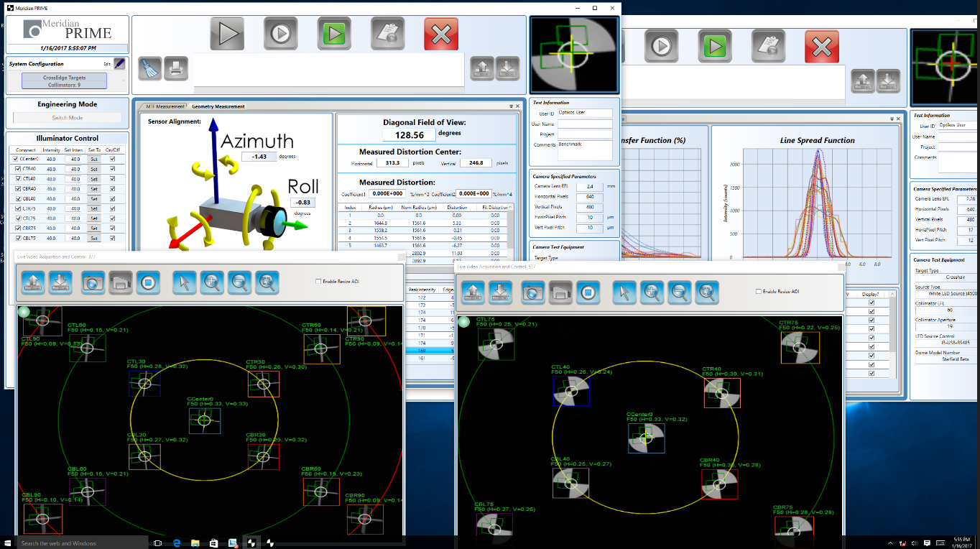
Task: Click the clipboard report icon in rear window
Action: [768, 47]
